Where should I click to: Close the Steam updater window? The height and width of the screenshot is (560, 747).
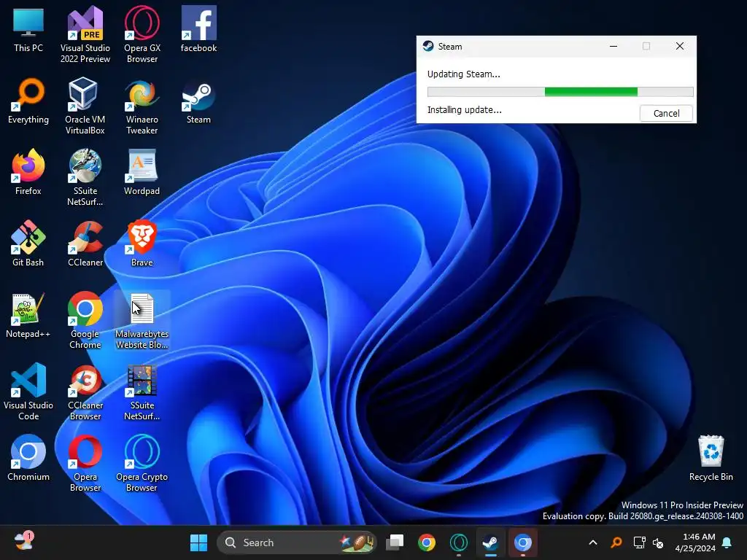click(x=680, y=46)
